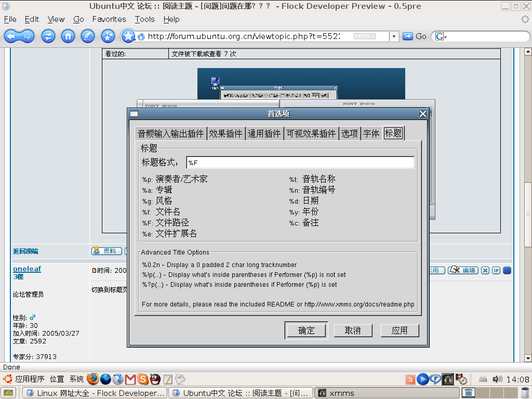Click the IP lookup icon on post
This screenshot has width=532, height=399.
pyautogui.click(x=496, y=270)
